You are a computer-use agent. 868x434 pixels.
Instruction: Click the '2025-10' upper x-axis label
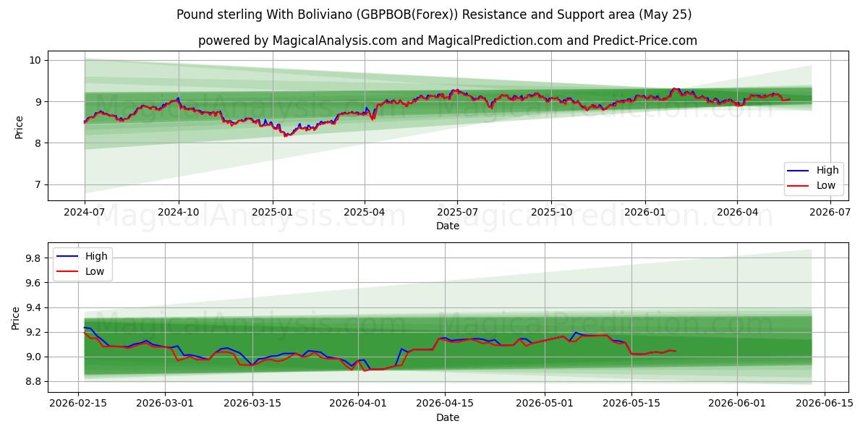click(x=551, y=213)
